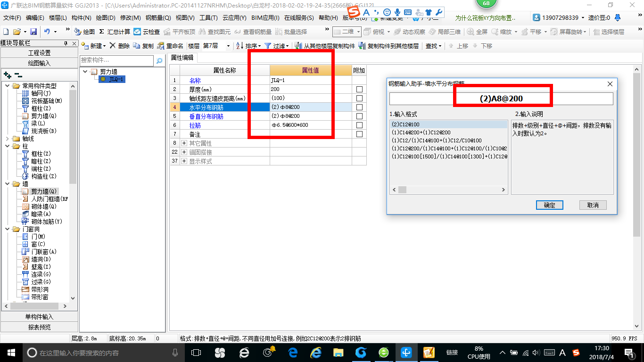Open the 钢筋量(Q) menu
The height and width of the screenshot is (362, 644).
158,18
